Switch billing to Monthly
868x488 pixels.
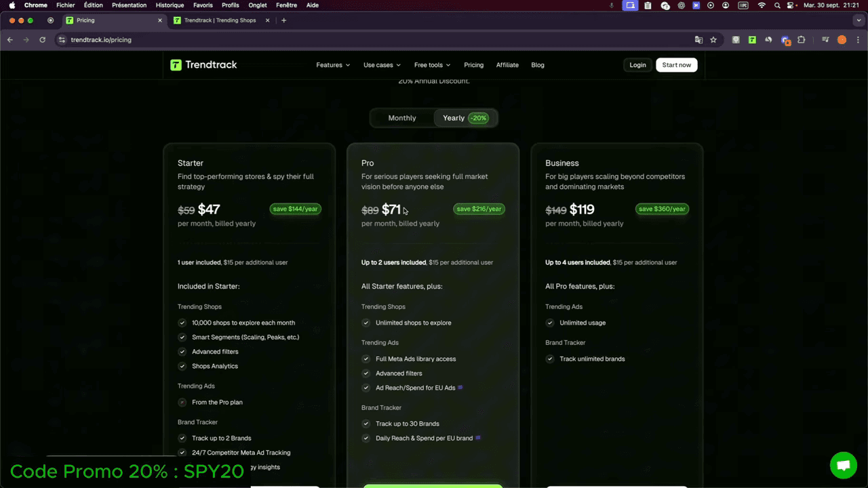coord(401,118)
